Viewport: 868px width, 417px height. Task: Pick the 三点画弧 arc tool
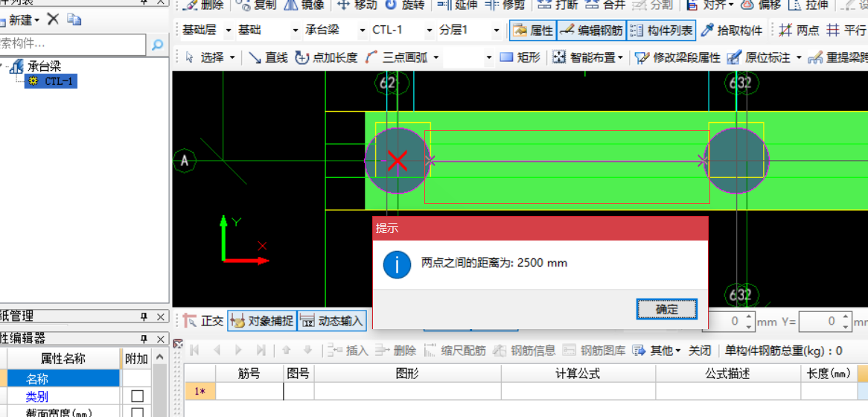point(396,57)
